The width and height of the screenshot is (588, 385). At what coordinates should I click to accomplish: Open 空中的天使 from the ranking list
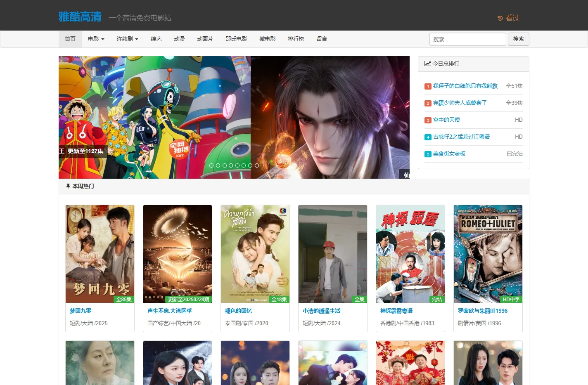point(446,120)
